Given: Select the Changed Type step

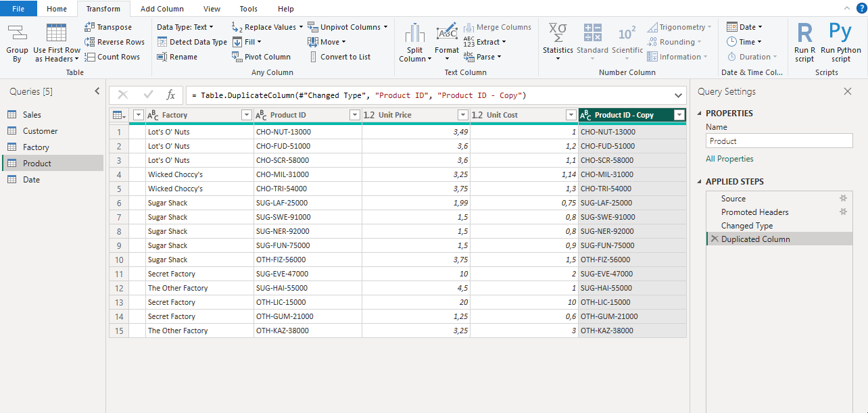Looking at the screenshot, I should tap(779, 226).
